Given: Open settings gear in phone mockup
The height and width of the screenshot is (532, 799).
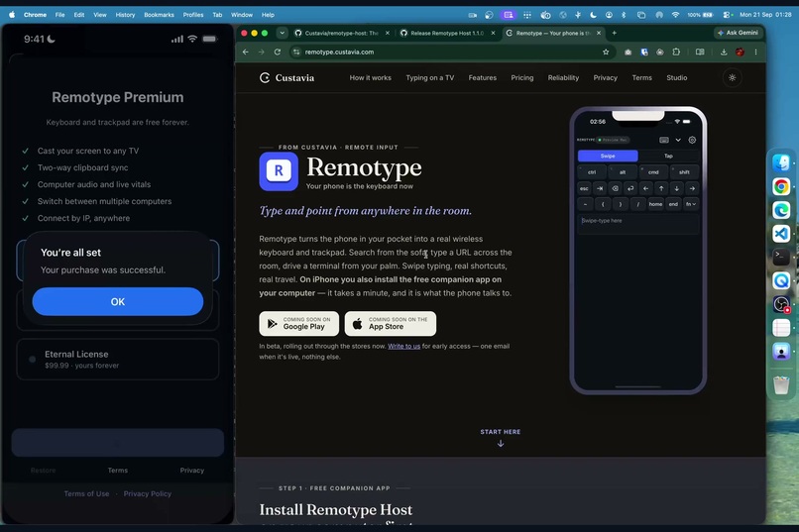Looking at the screenshot, I should pos(692,140).
